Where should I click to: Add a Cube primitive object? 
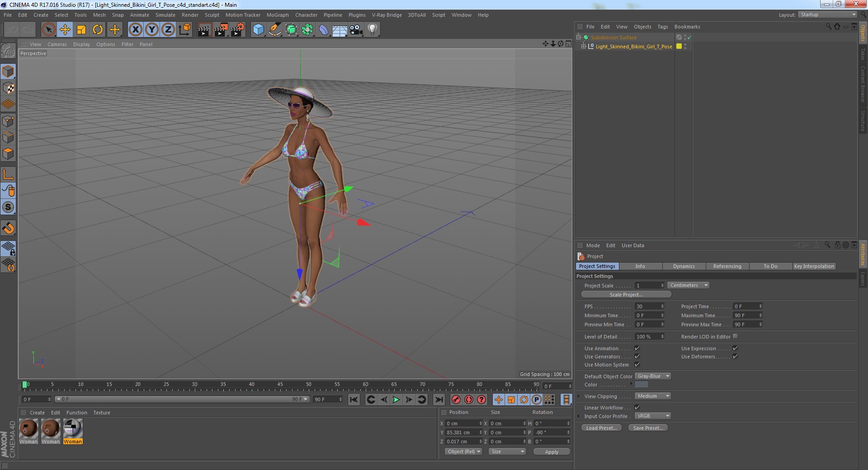[258, 30]
